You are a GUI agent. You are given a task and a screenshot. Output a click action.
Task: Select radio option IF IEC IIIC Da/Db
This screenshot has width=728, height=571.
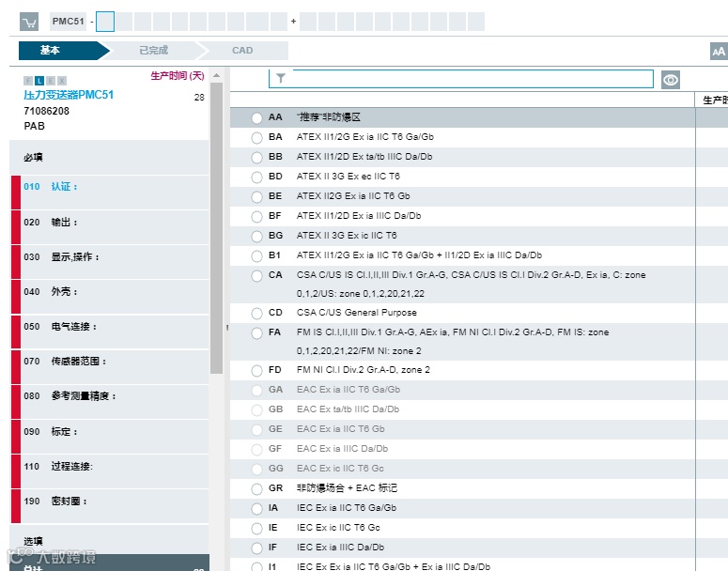tap(256, 548)
